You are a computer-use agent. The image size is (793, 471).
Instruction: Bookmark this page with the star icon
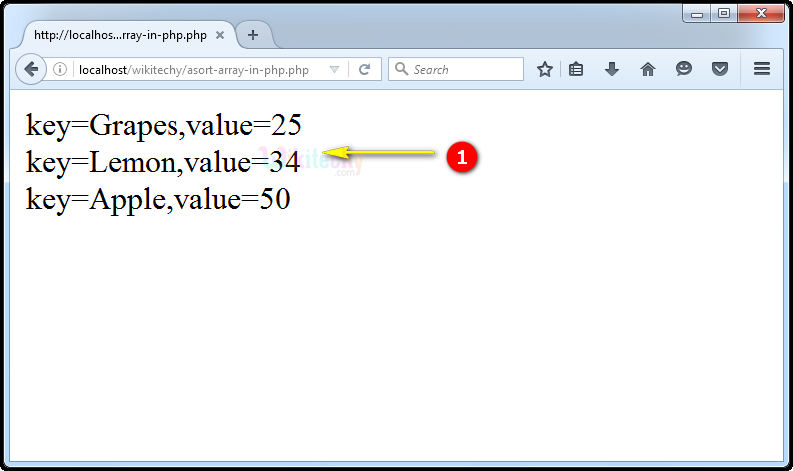pyautogui.click(x=545, y=69)
